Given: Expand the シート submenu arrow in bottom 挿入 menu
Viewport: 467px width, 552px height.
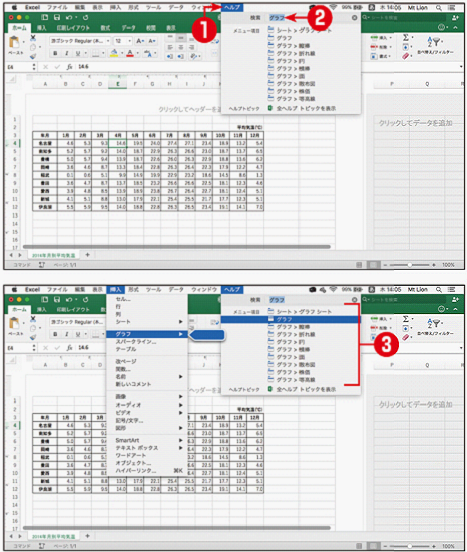Looking at the screenshot, I should [x=181, y=322].
